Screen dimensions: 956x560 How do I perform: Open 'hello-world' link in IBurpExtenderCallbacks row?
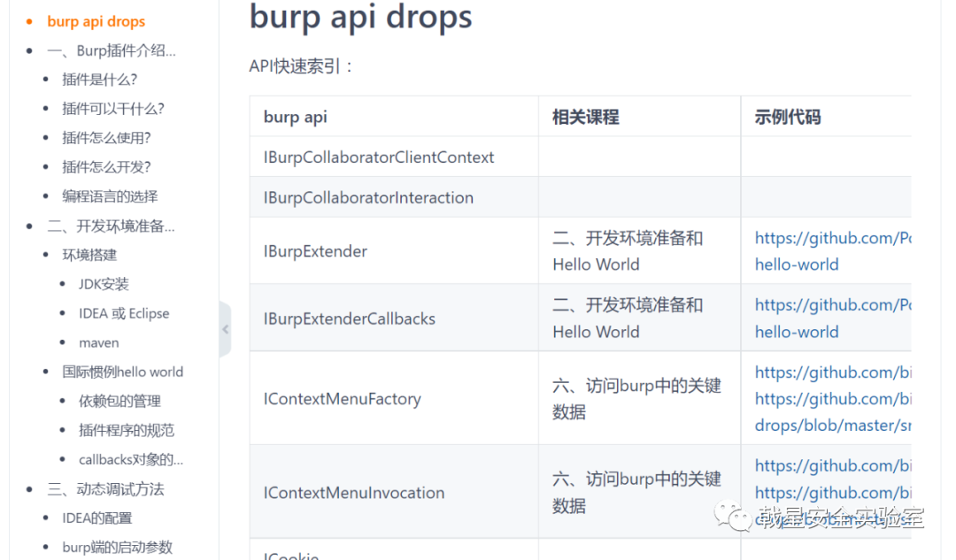[797, 332]
